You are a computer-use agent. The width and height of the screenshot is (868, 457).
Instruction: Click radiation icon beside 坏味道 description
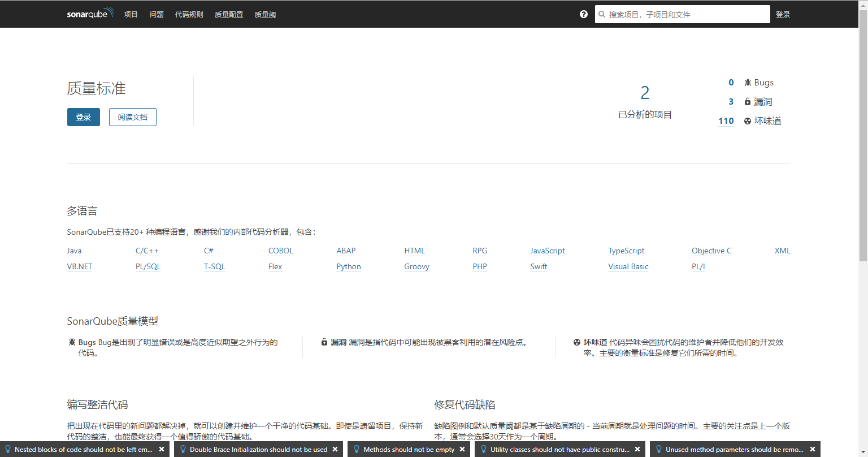[577, 342]
